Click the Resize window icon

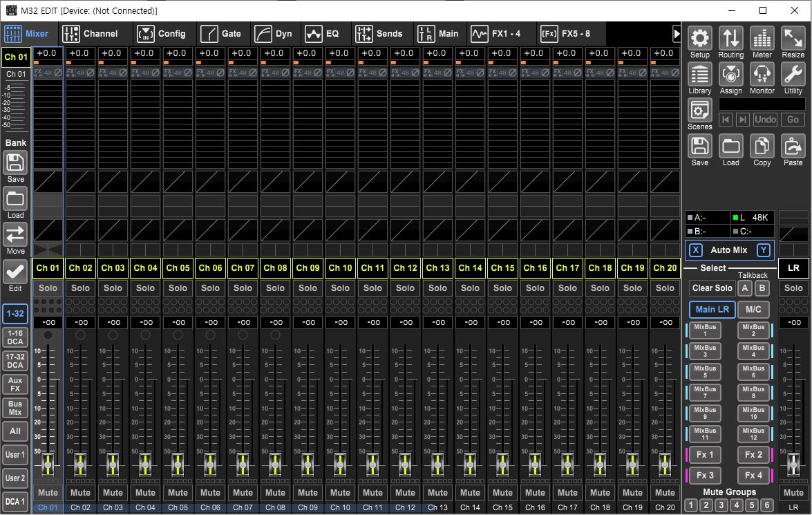coord(793,38)
